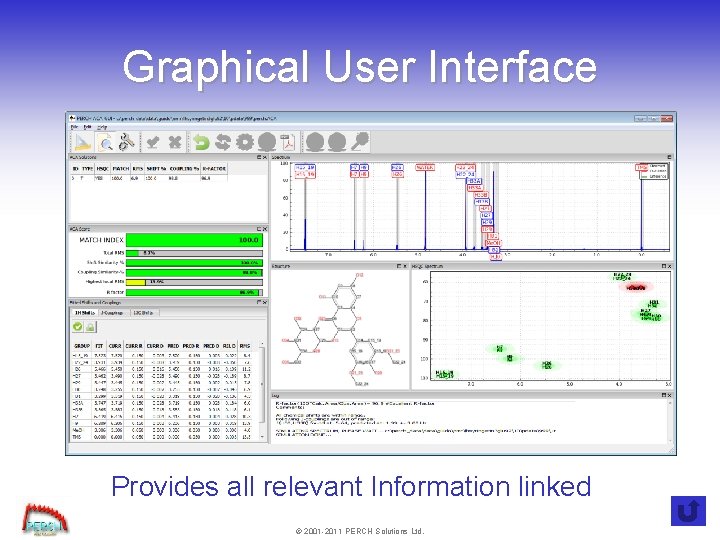The height and width of the screenshot is (540, 720).
Task: Click the document magnifier toolbar icon
Action: click(106, 142)
